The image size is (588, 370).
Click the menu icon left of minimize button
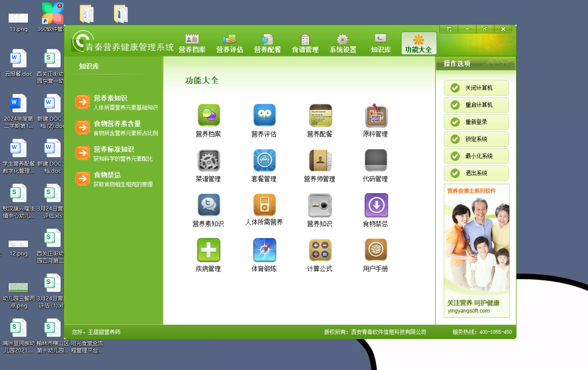pos(449,29)
